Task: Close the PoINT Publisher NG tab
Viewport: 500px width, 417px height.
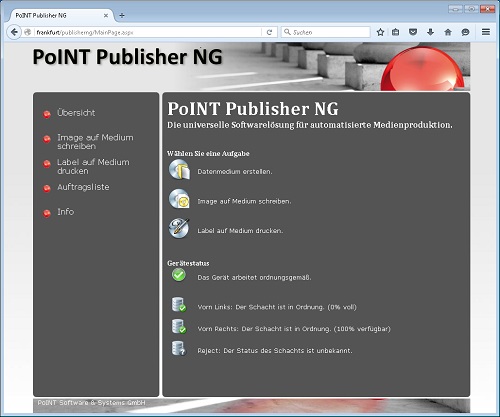Action: (x=106, y=15)
